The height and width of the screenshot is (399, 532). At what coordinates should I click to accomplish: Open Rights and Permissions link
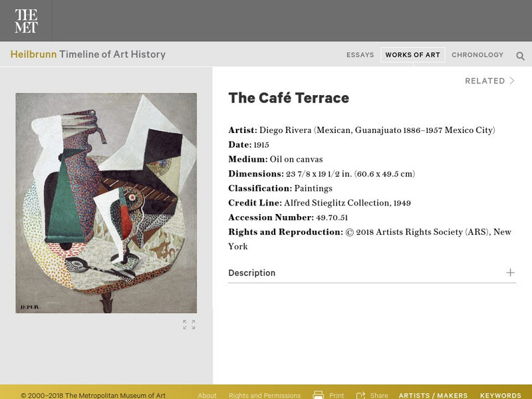(265, 395)
